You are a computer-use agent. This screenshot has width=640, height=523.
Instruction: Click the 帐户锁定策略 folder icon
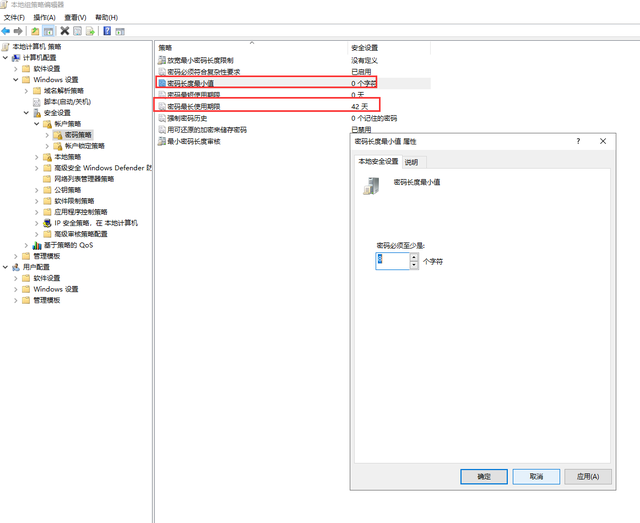pos(58,146)
